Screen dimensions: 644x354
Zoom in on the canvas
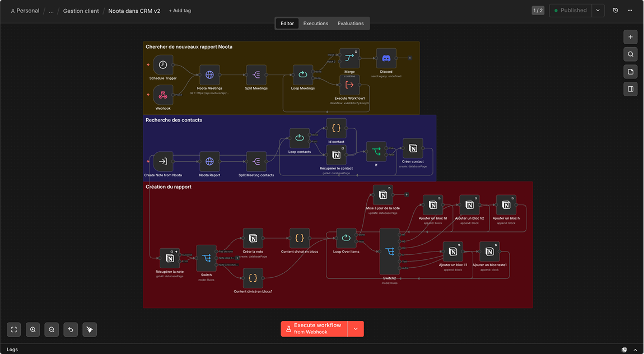(33, 329)
